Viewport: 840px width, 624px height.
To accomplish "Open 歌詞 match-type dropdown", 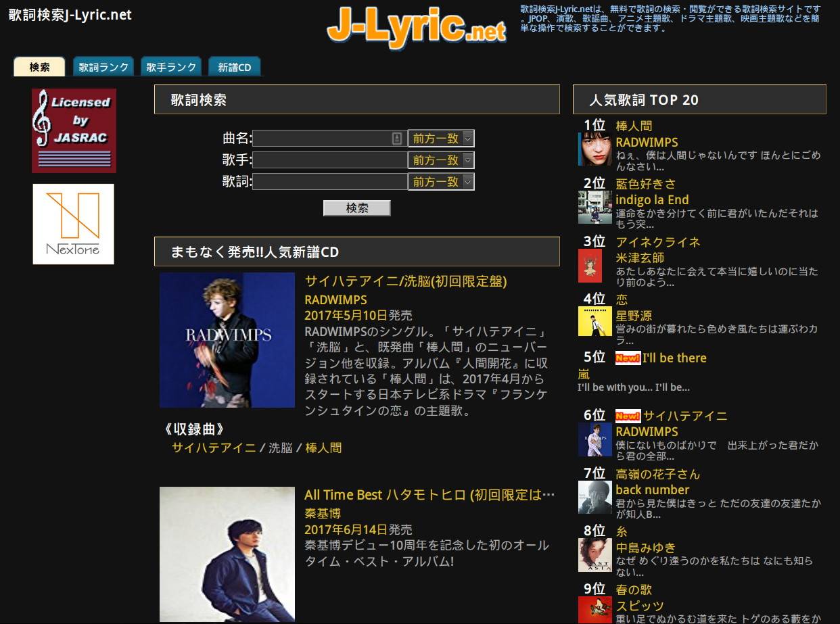I will [x=441, y=182].
